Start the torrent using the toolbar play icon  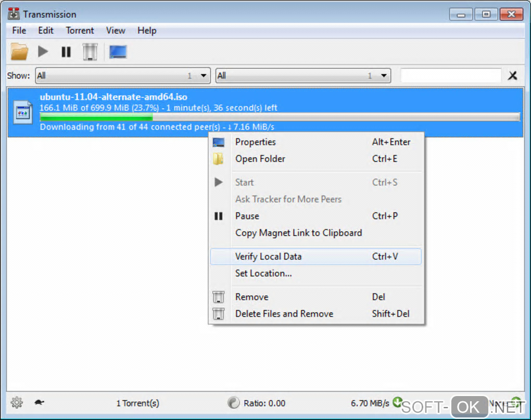pyautogui.click(x=43, y=52)
